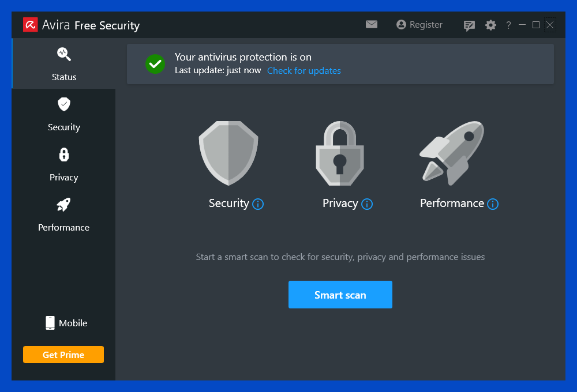
Task: Open the help question mark
Action: (508, 25)
